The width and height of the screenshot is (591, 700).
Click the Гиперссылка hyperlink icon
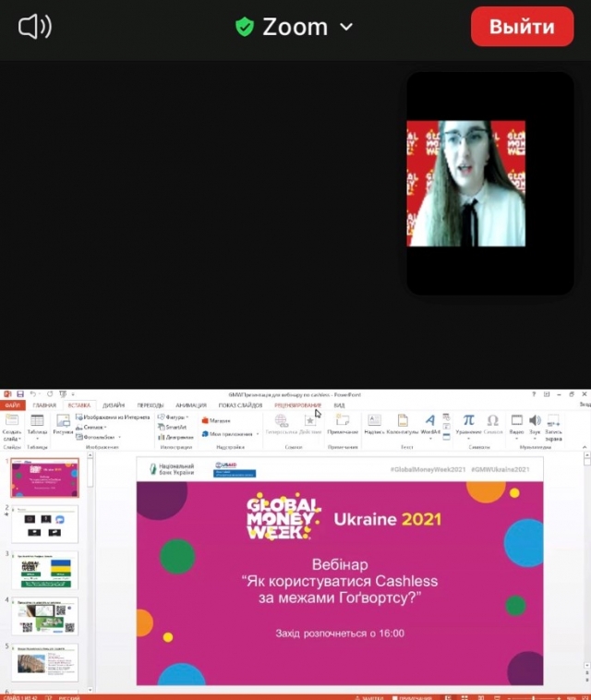281,420
